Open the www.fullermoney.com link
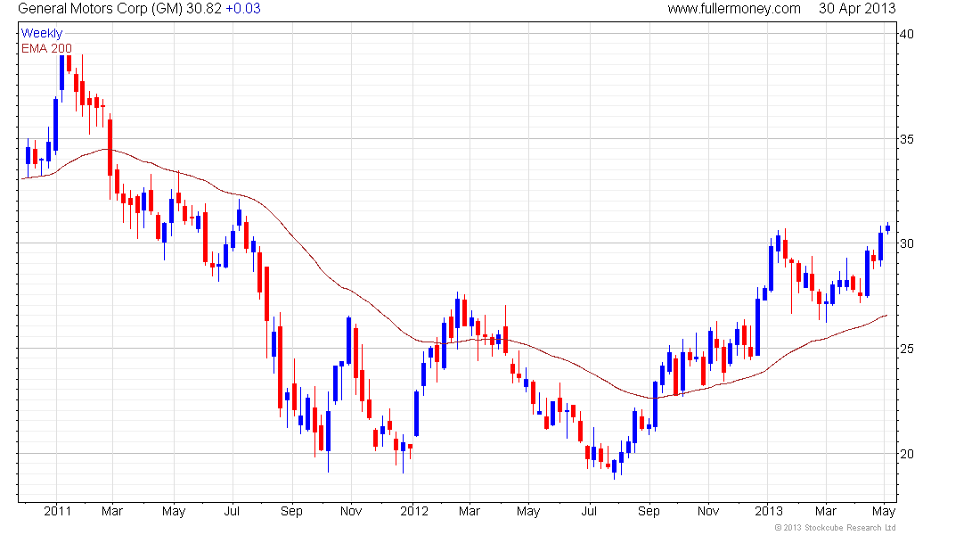 734,9
